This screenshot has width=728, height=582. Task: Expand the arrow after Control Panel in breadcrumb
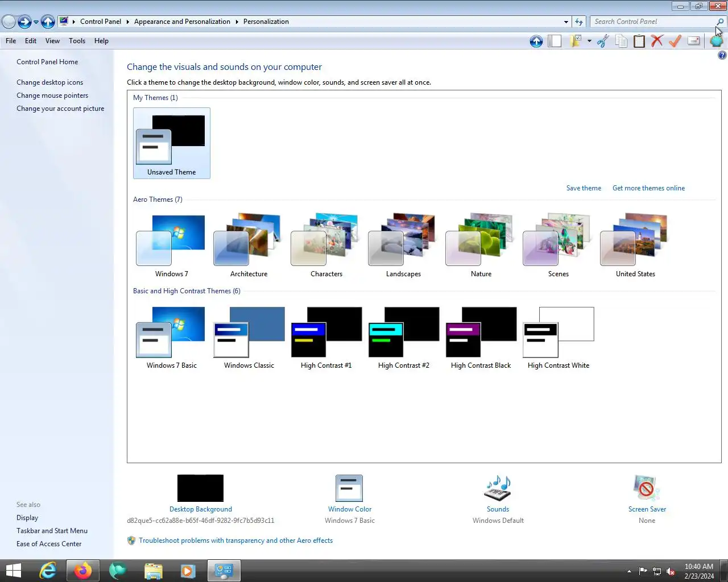point(127,22)
